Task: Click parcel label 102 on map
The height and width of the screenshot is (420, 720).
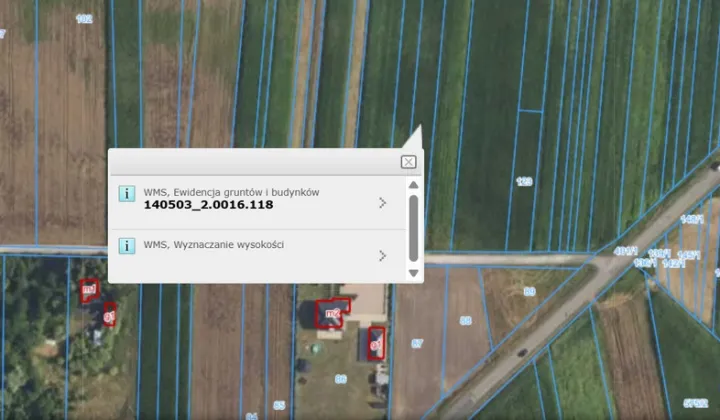Action: (84, 19)
